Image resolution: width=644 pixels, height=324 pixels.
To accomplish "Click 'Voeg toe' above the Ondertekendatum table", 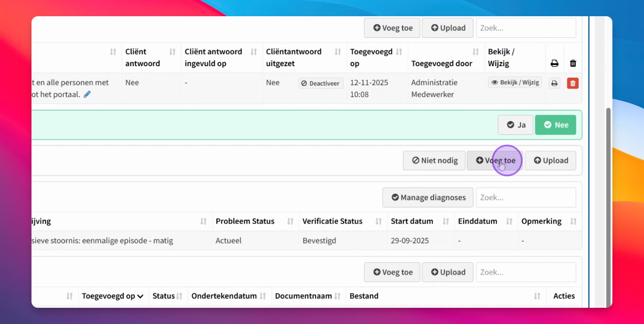I will (x=392, y=272).
